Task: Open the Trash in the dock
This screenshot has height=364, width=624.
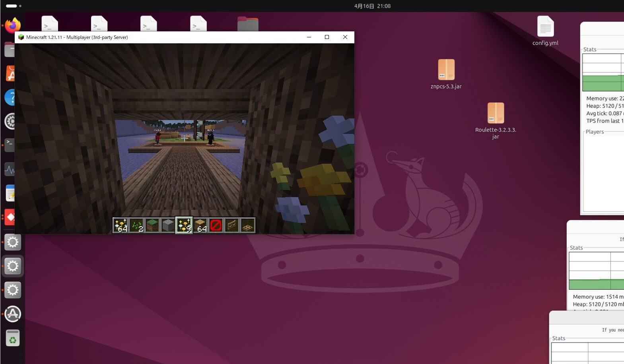Action: click(12, 339)
